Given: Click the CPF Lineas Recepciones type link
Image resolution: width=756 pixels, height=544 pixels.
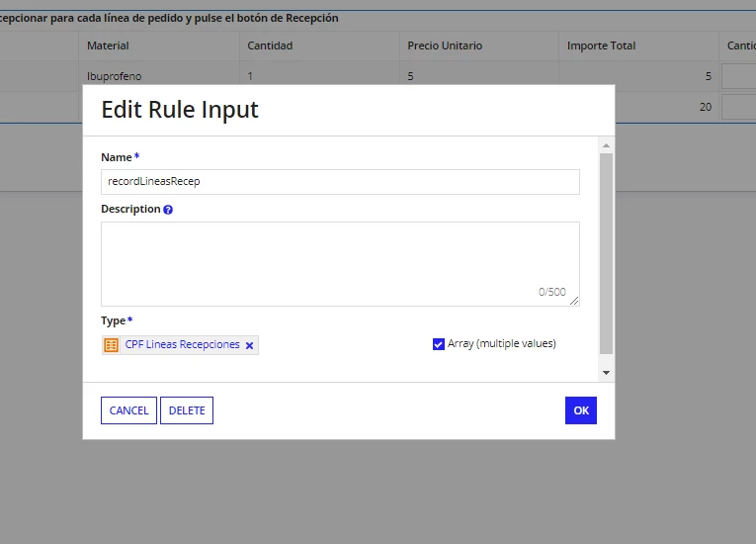Looking at the screenshot, I should [182, 344].
